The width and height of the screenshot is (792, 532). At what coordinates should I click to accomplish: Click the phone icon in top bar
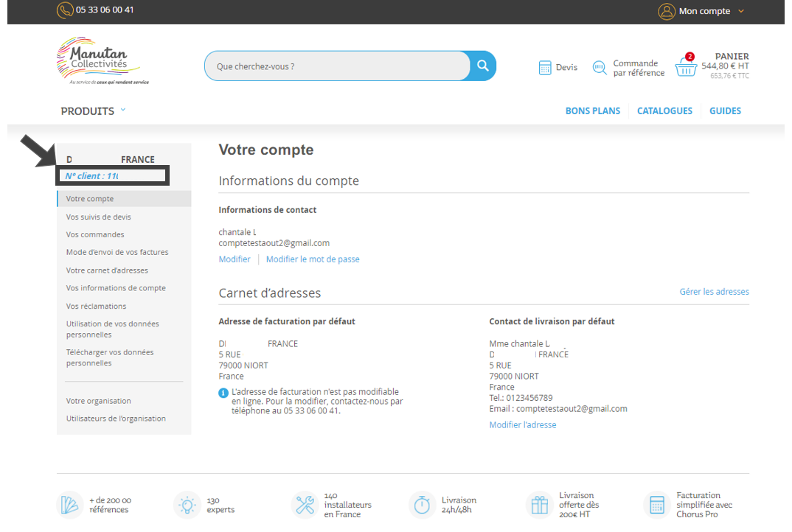coord(65,10)
